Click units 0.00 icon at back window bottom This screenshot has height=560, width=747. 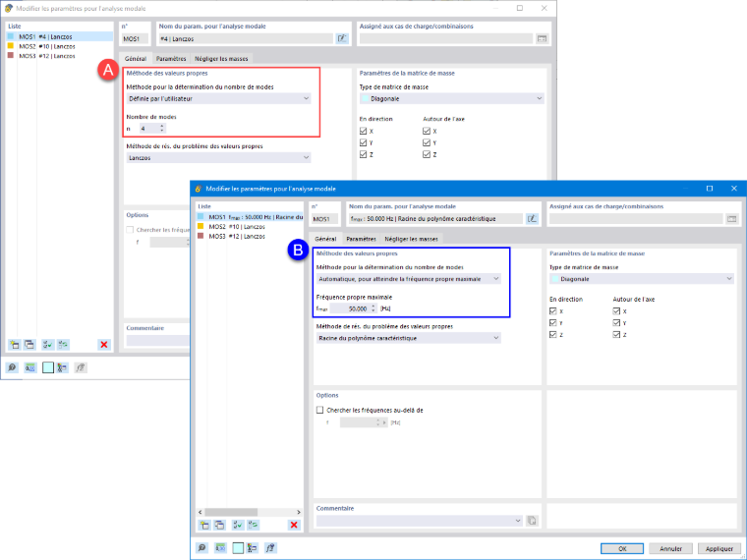(x=30, y=367)
